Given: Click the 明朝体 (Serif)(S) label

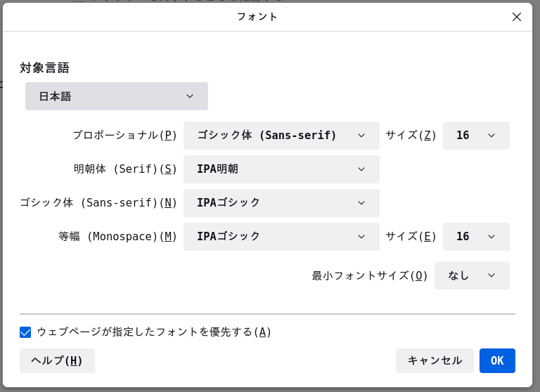Looking at the screenshot, I should (125, 169).
